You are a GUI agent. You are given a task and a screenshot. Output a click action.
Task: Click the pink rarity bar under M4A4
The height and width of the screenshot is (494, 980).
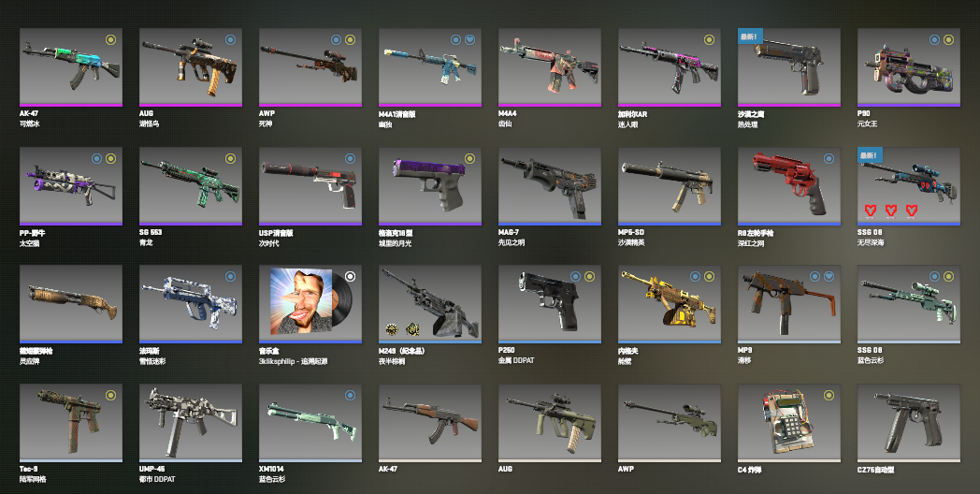[x=550, y=105]
